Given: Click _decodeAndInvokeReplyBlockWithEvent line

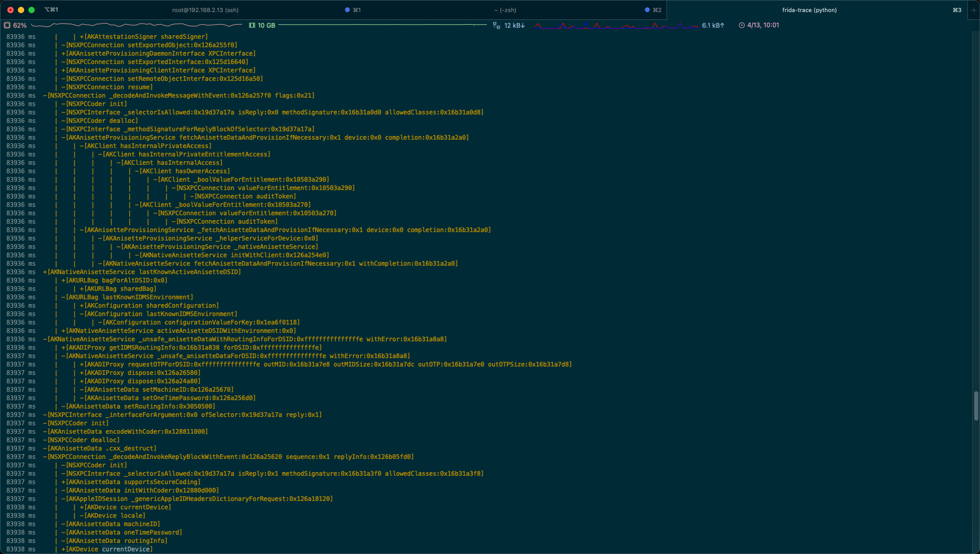Looking at the screenshot, I should [228, 457].
